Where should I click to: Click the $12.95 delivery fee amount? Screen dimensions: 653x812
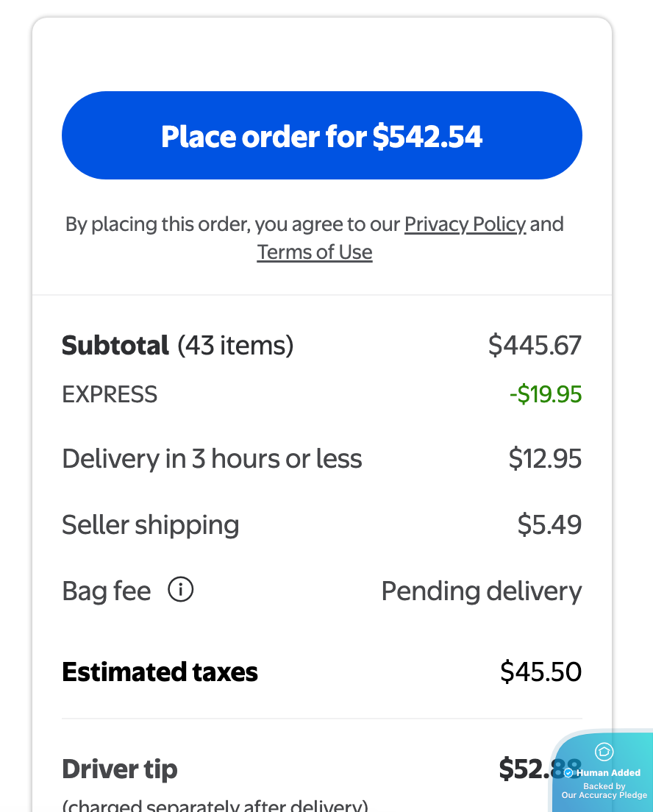pos(545,459)
